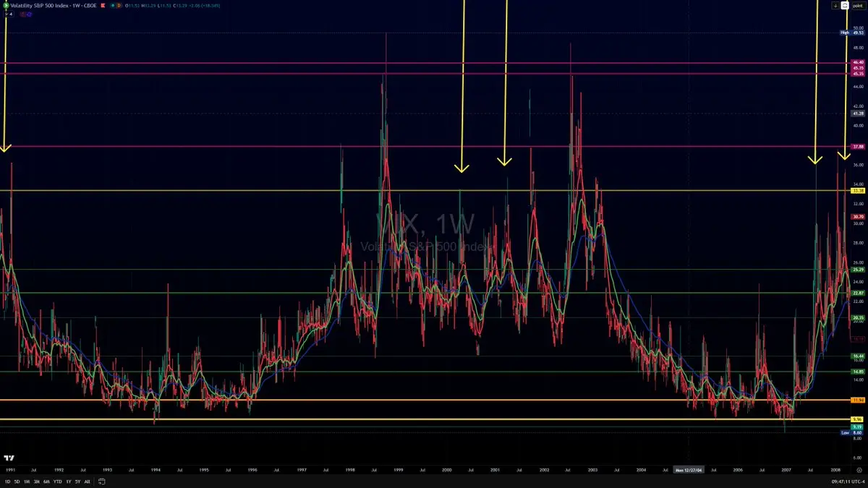
Task: Open the go-to-date calendar icon
Action: [x=102, y=481]
